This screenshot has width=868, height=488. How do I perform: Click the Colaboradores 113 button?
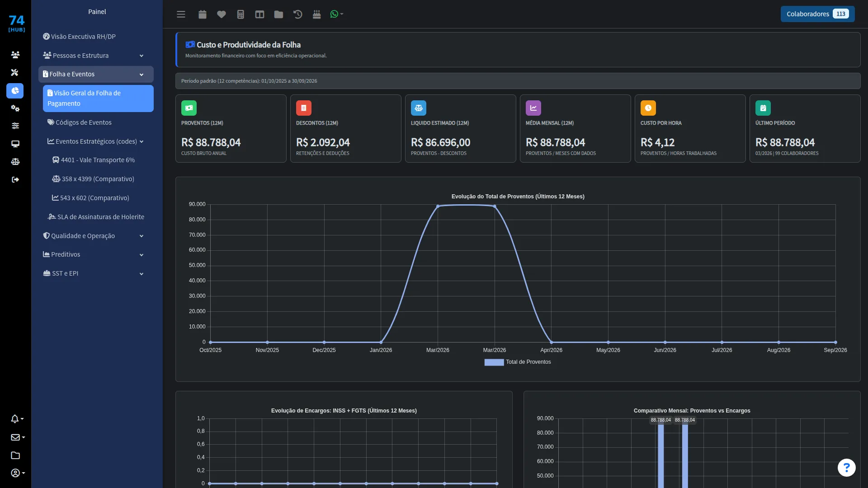tap(817, 14)
